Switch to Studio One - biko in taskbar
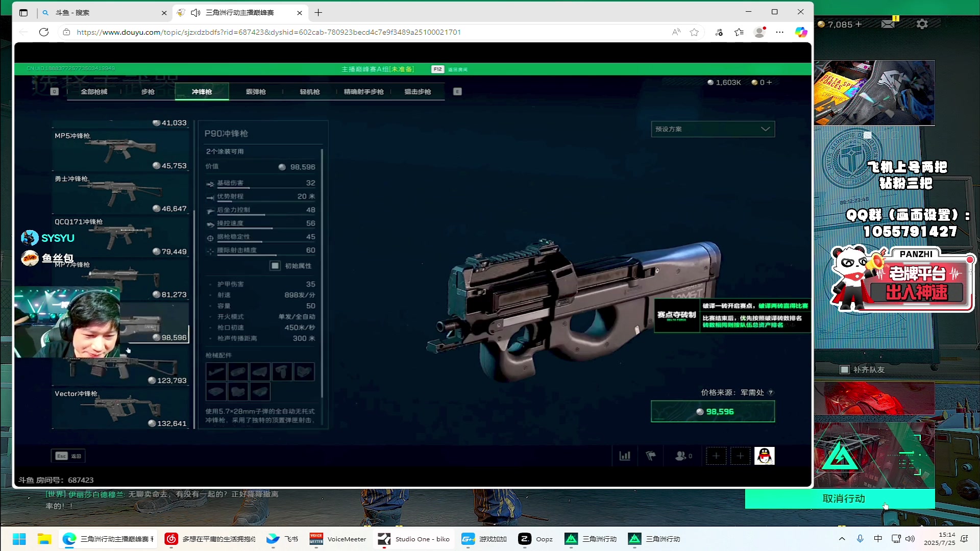 point(414,539)
